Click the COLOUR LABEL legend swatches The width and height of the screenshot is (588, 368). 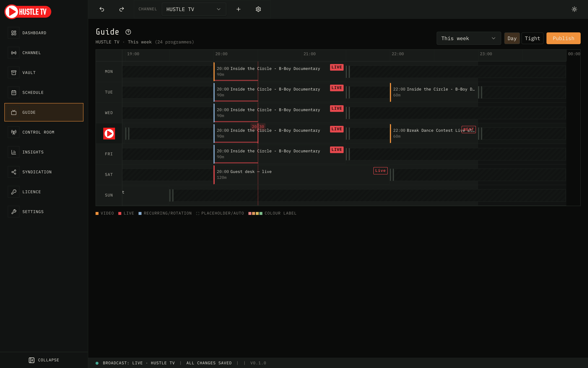(255, 213)
